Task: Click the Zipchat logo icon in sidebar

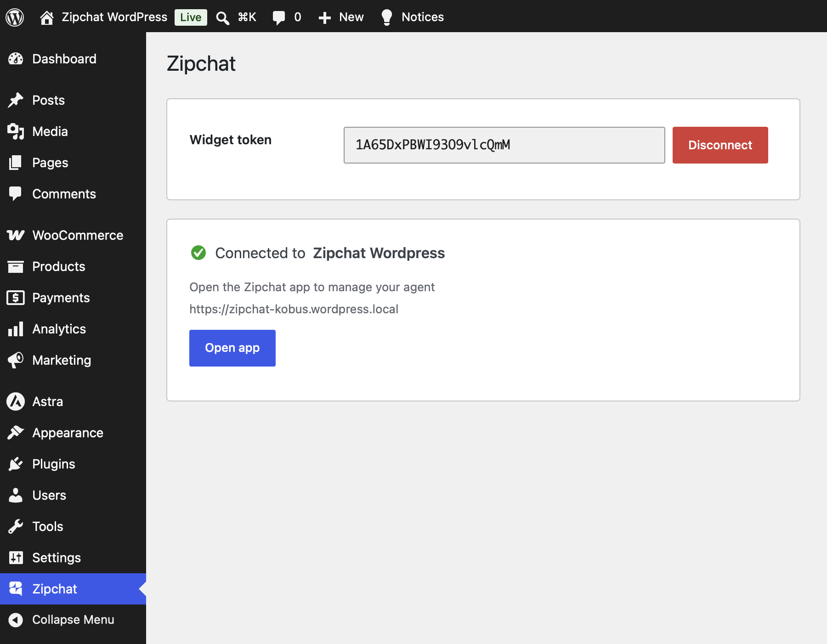Action: pyautogui.click(x=16, y=589)
